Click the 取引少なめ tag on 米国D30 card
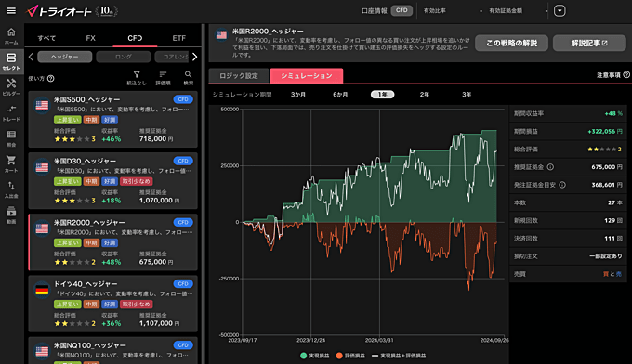Image resolution: width=632 pixels, height=364 pixels. pos(137,181)
